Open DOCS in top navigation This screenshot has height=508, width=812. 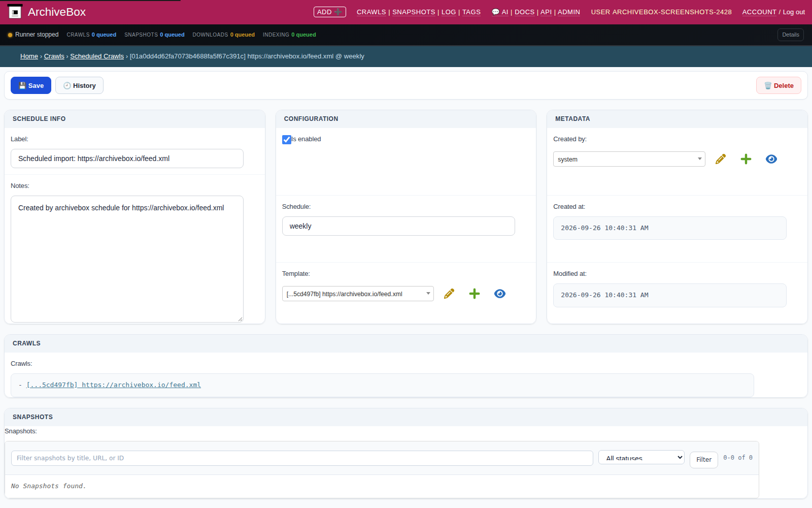pos(525,12)
